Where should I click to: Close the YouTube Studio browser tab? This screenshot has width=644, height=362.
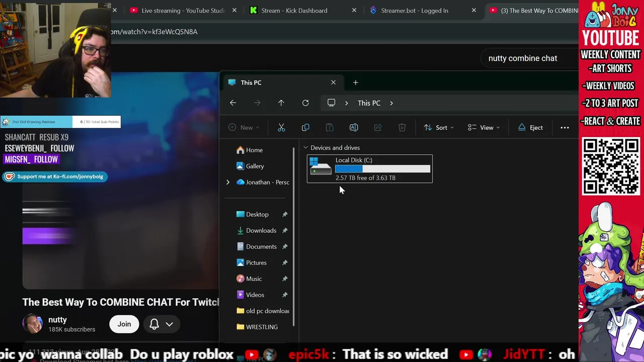(x=234, y=11)
